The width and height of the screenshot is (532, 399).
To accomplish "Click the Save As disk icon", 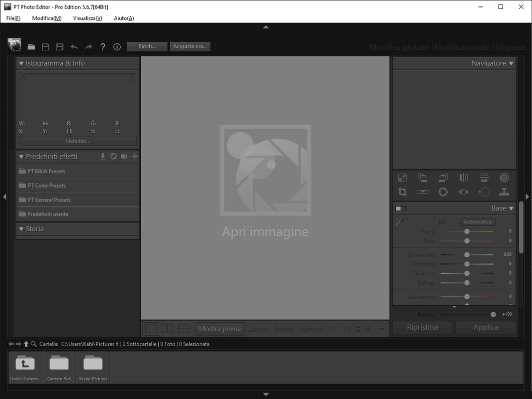I will pos(60,47).
